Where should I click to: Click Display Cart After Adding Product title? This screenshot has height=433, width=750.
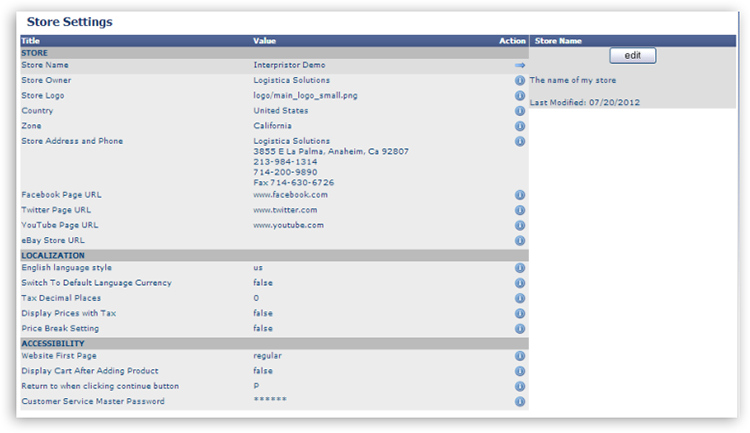click(x=90, y=371)
